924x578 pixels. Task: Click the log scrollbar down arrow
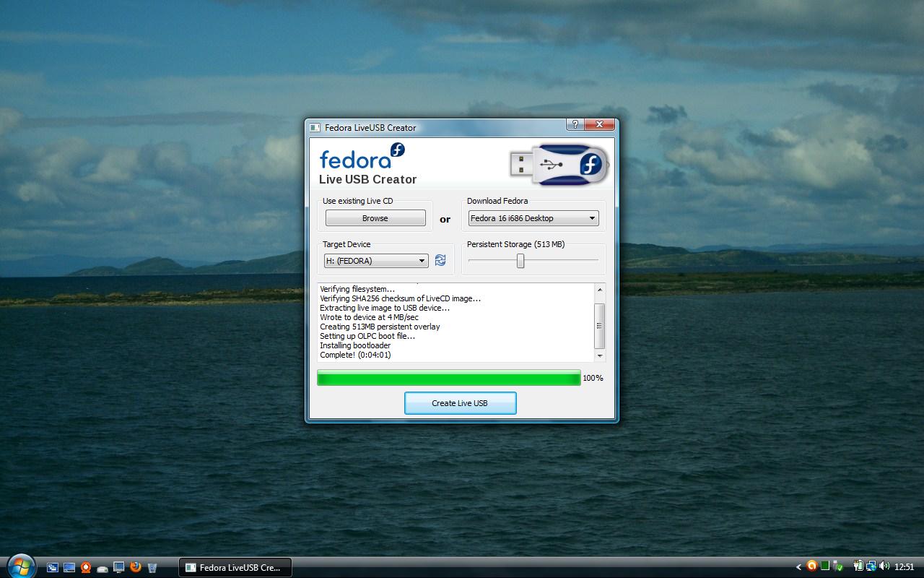click(600, 355)
